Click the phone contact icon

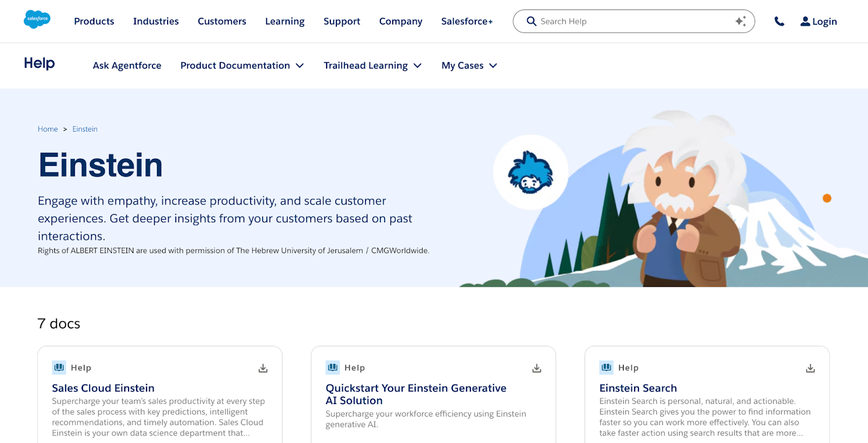tap(779, 21)
